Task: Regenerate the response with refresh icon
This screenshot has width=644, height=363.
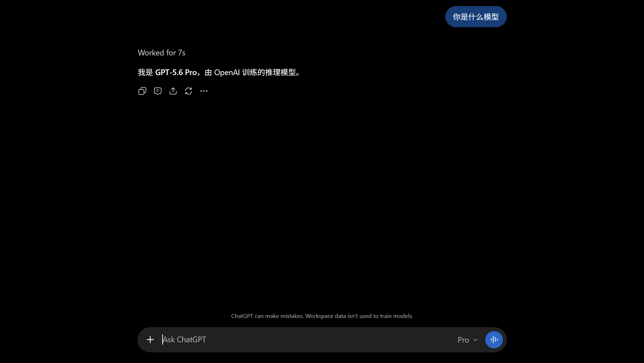Action: (x=188, y=91)
